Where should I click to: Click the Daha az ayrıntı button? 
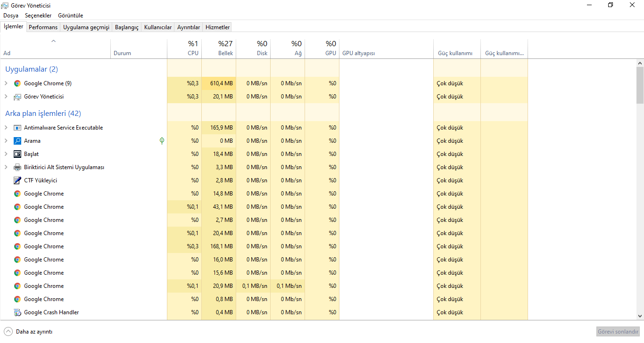(28, 332)
